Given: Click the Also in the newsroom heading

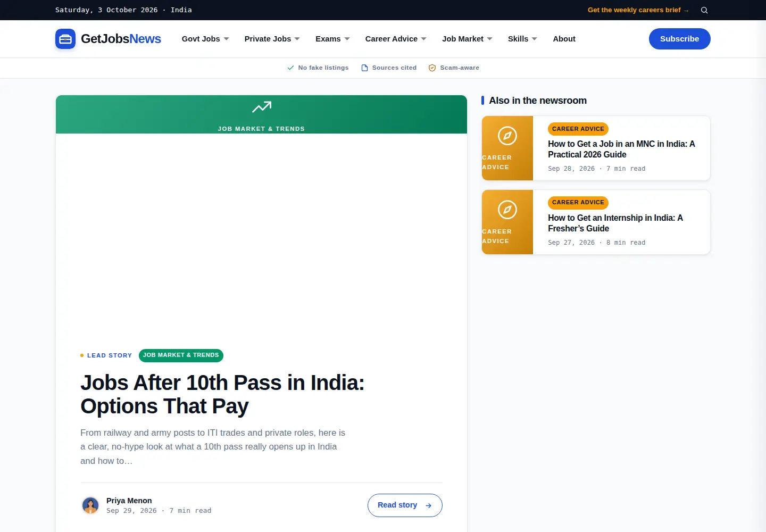Looking at the screenshot, I should [x=538, y=101].
